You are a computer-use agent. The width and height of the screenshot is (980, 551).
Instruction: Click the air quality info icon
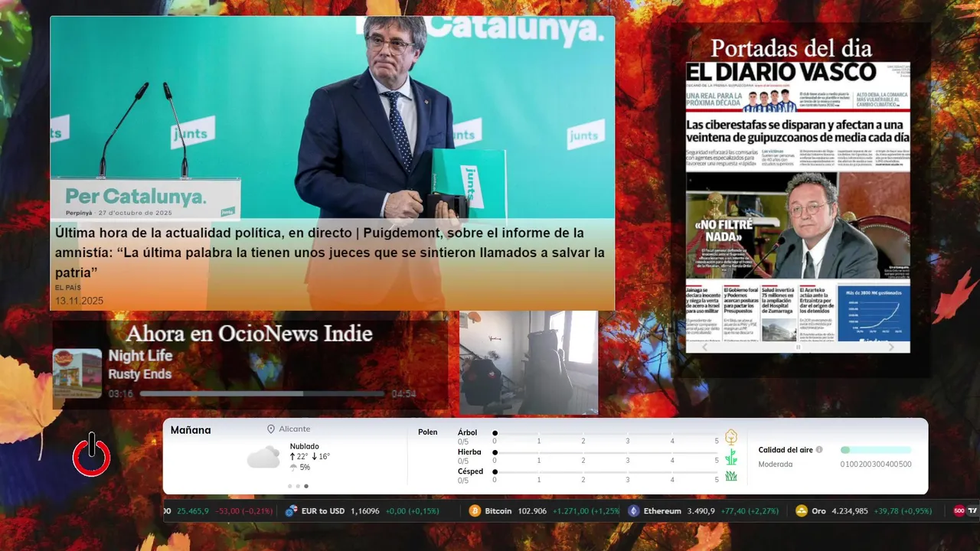coord(819,450)
